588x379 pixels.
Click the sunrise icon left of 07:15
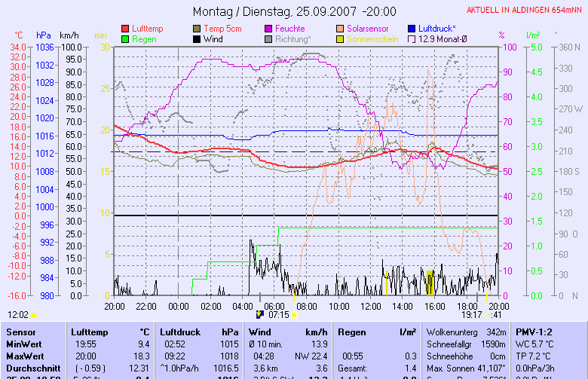point(261,314)
